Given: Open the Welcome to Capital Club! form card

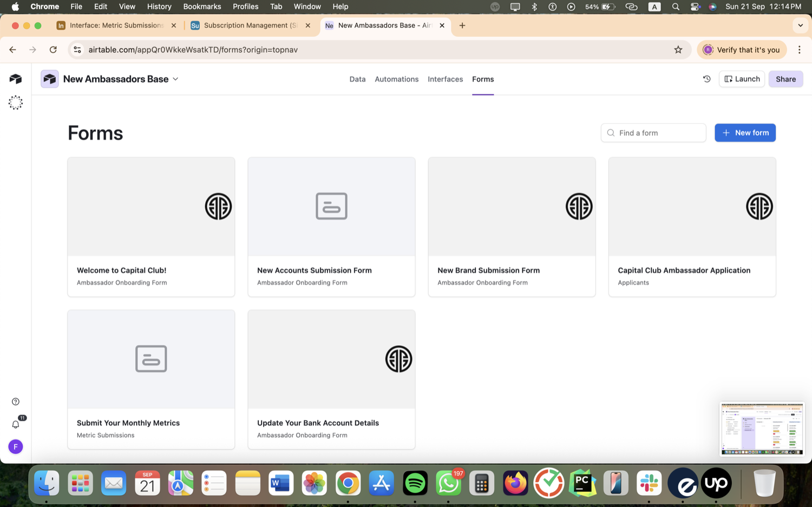Looking at the screenshot, I should [x=151, y=227].
